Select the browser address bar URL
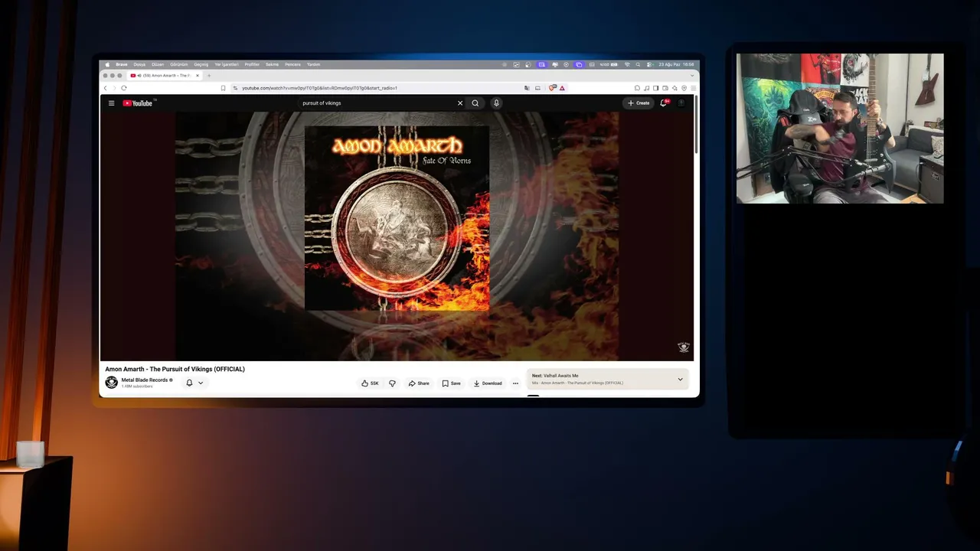980x551 pixels. pyautogui.click(x=320, y=88)
